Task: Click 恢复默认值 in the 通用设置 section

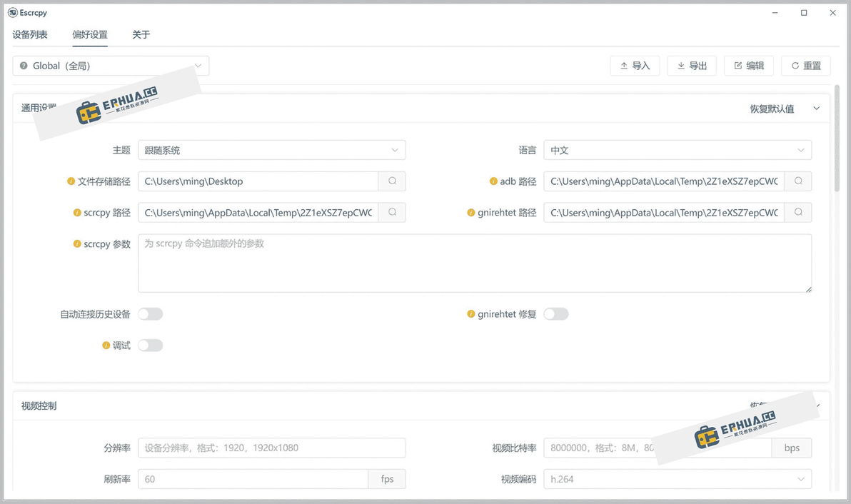Action: click(772, 109)
